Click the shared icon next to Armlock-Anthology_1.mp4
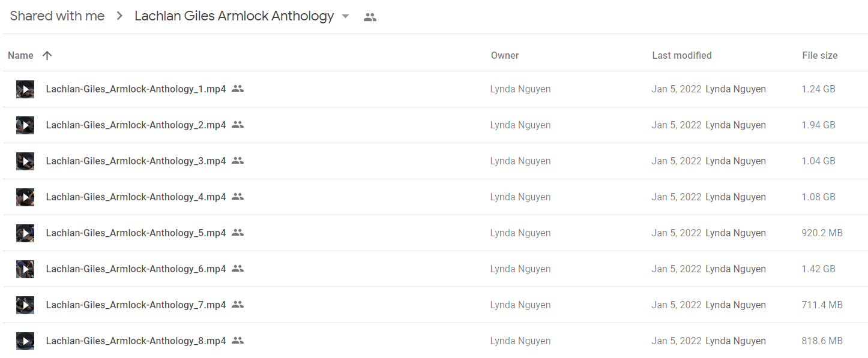The image size is (868, 358). [x=238, y=89]
